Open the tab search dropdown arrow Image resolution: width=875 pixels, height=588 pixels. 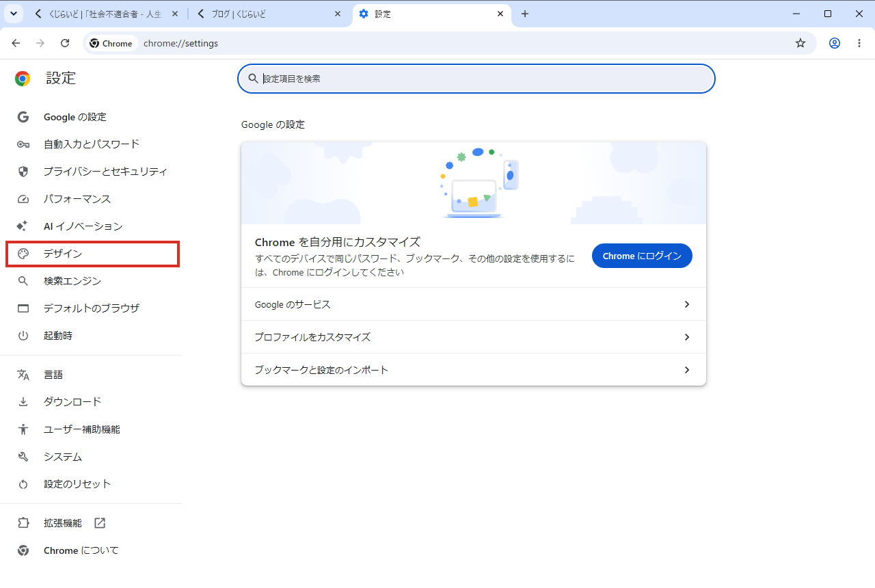coord(13,14)
